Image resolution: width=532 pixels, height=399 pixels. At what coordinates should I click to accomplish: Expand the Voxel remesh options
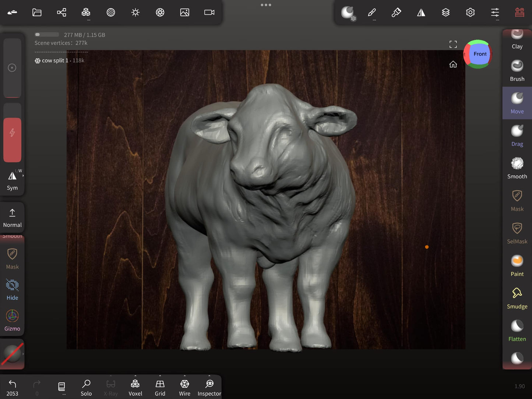(x=135, y=388)
